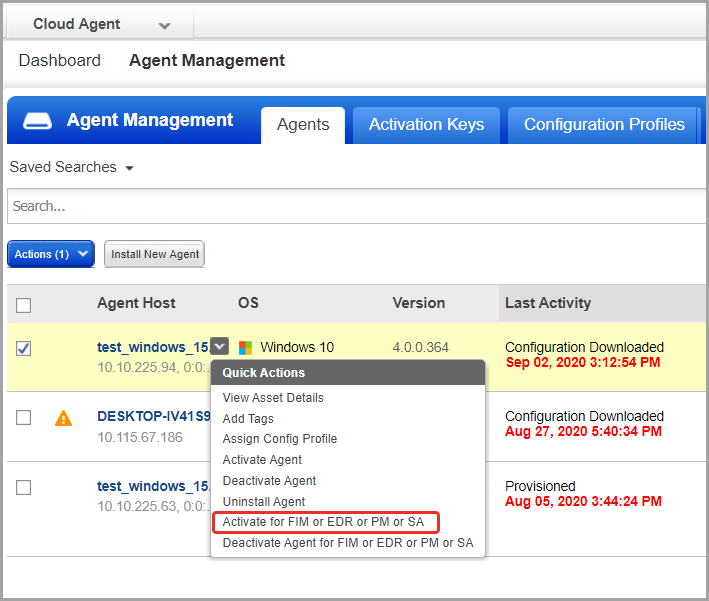This screenshot has width=709, height=601.
Task: Open quick actions arrow next to test_windows_15
Action: click(220, 346)
